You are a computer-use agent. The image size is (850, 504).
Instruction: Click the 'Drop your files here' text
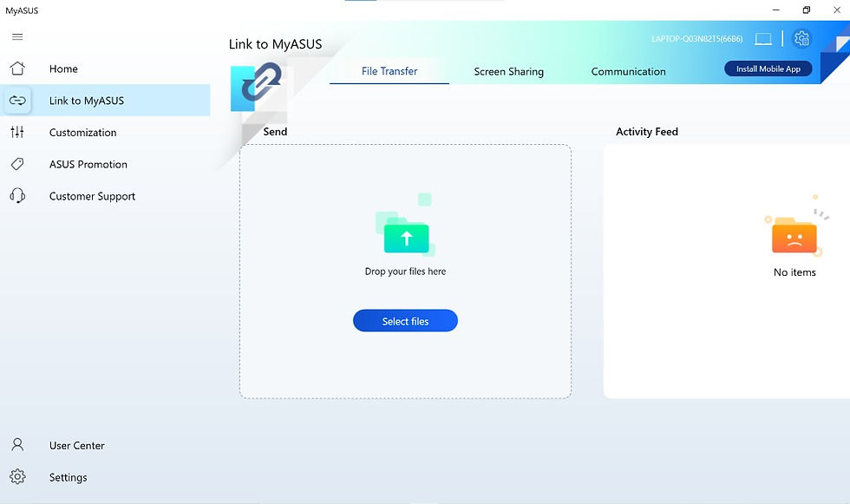coord(406,272)
